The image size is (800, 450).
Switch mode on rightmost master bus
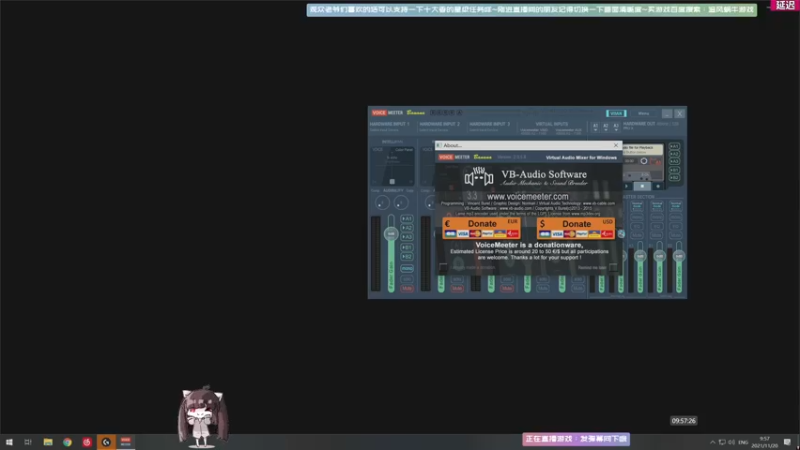pos(676,206)
